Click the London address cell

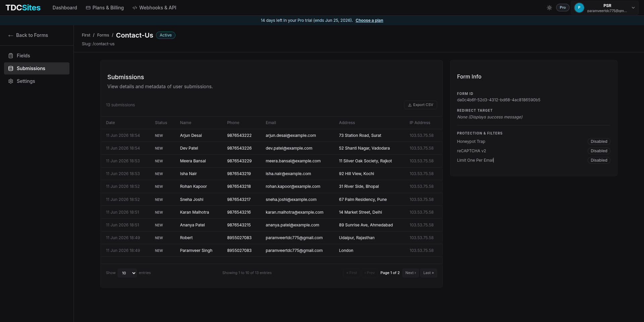pos(346,251)
